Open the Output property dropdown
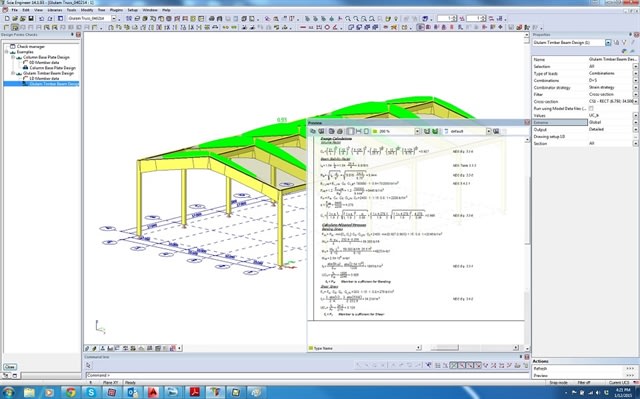The height and width of the screenshot is (399, 640). pyautogui.click(x=636, y=129)
